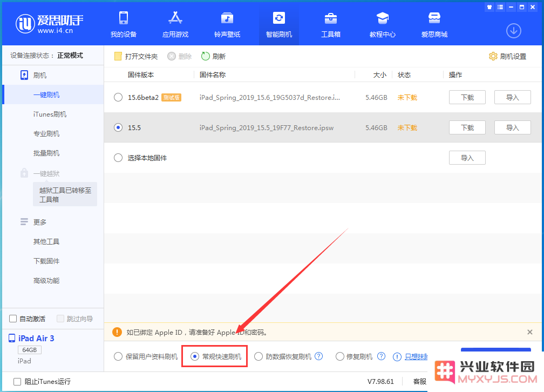Viewport: 544px width, 392px height.
Task: Import firmware for 15.6beta2 row
Action: 513,97
